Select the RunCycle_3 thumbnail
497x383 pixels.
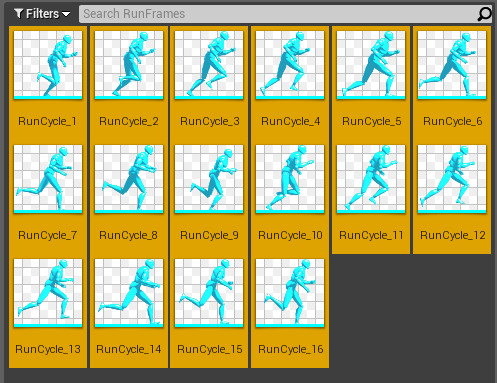(x=209, y=65)
